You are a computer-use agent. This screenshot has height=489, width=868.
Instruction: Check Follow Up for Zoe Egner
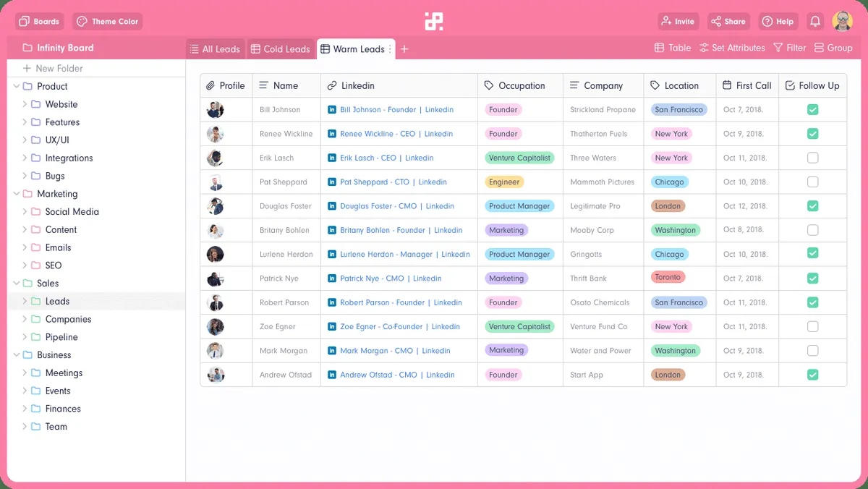pos(813,327)
